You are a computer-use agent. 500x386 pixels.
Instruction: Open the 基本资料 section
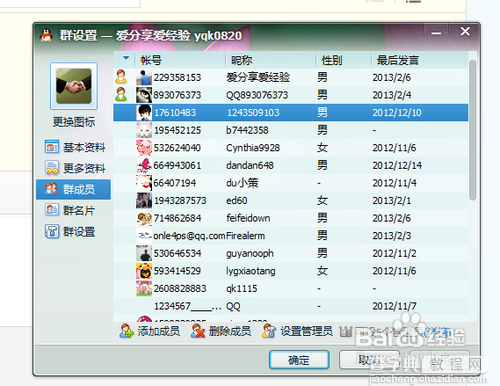click(x=75, y=147)
